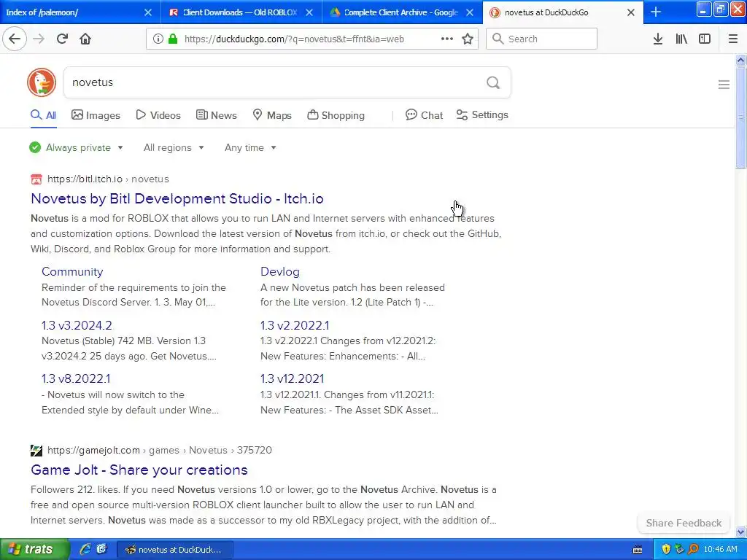Image resolution: width=747 pixels, height=560 pixels.
Task: Open the '1.3 v8.2022.1' sublink
Action: pos(76,378)
